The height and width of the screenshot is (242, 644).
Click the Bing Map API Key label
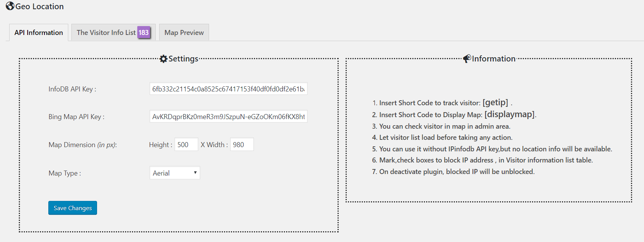76,117
